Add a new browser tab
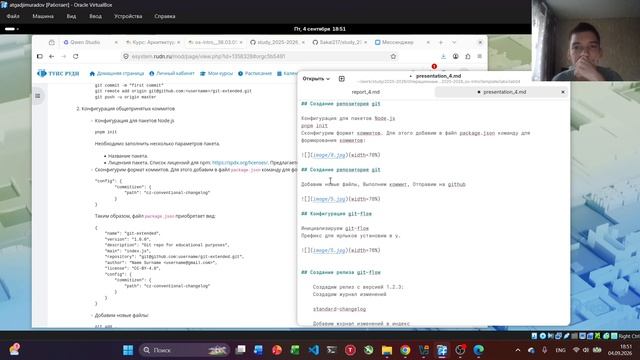The height and width of the screenshot is (360, 640). pyautogui.click(x=441, y=42)
